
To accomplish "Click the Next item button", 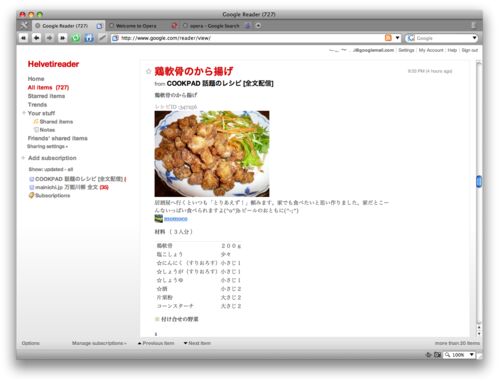I will click(197, 343).
